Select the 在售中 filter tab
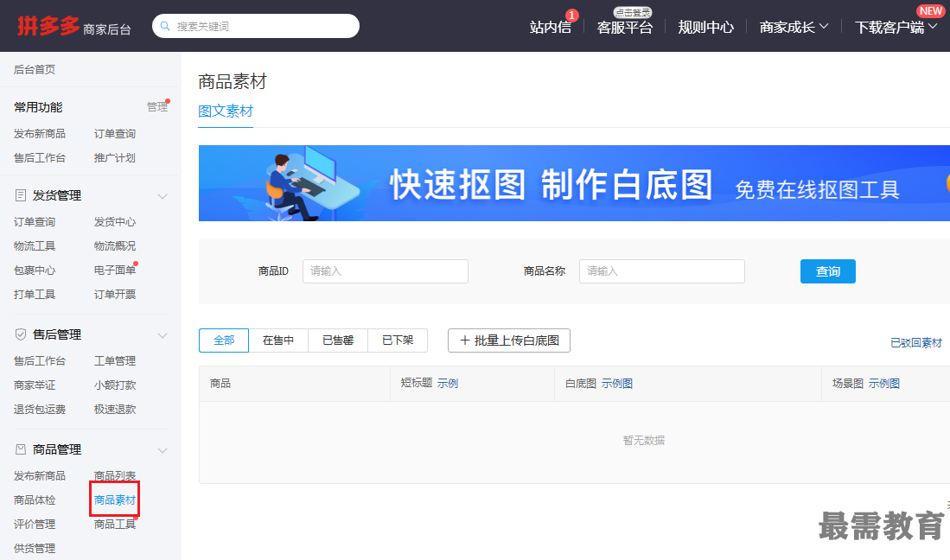Image resolution: width=950 pixels, height=560 pixels. tap(278, 340)
